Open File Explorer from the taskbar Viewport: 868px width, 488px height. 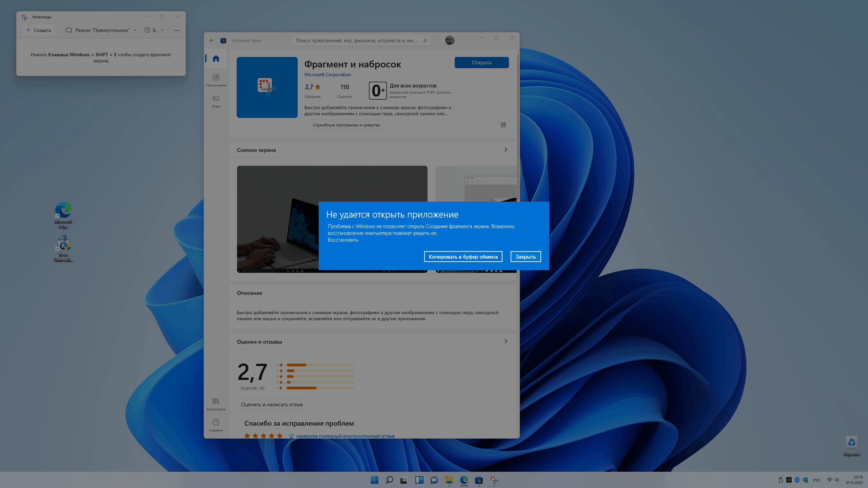(449, 480)
